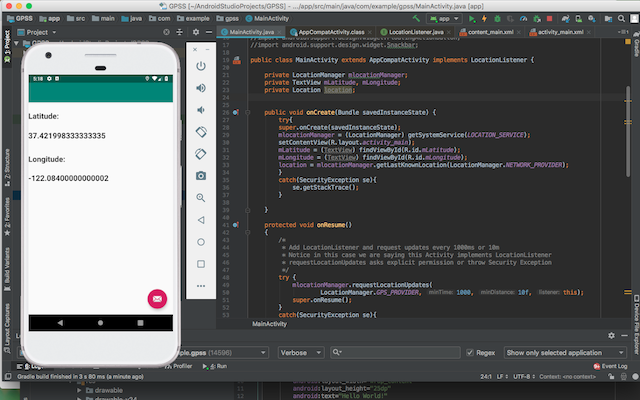Click override gutter icon at line 41

click(x=236, y=225)
